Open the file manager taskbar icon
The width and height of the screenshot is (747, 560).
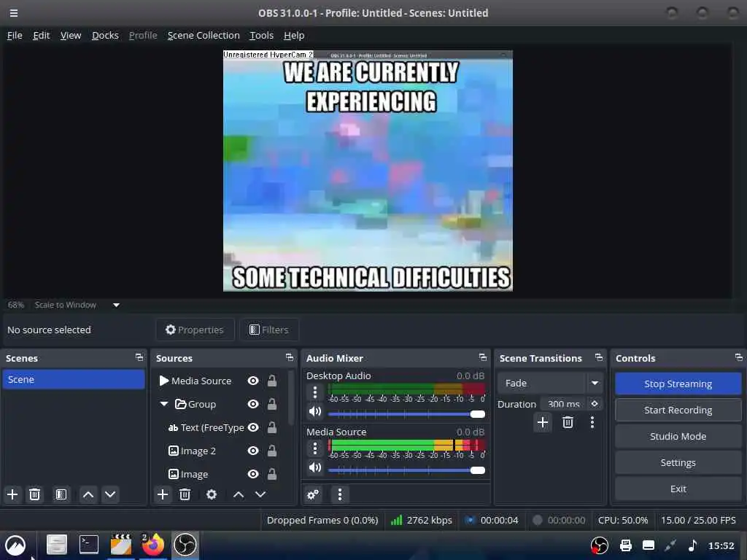click(57, 545)
